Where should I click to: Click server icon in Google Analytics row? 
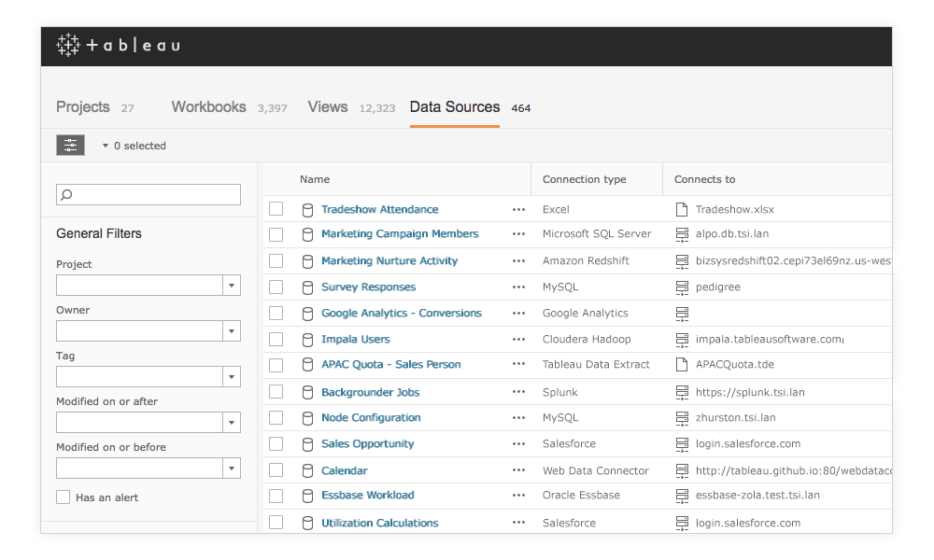click(x=682, y=314)
